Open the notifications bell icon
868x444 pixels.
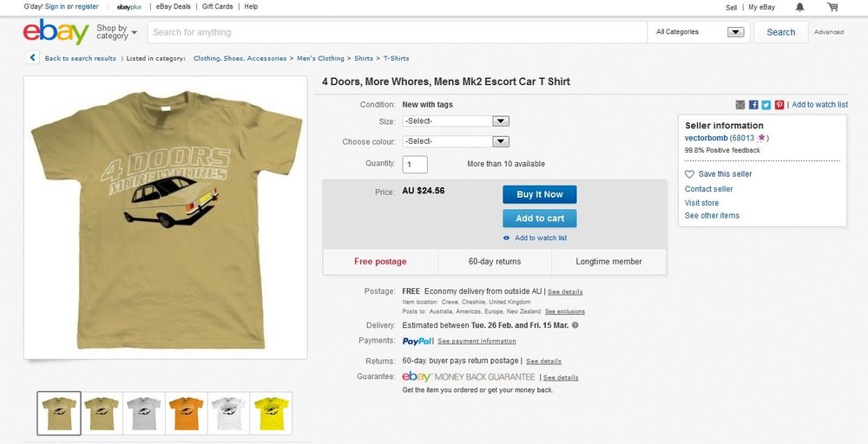click(x=800, y=7)
